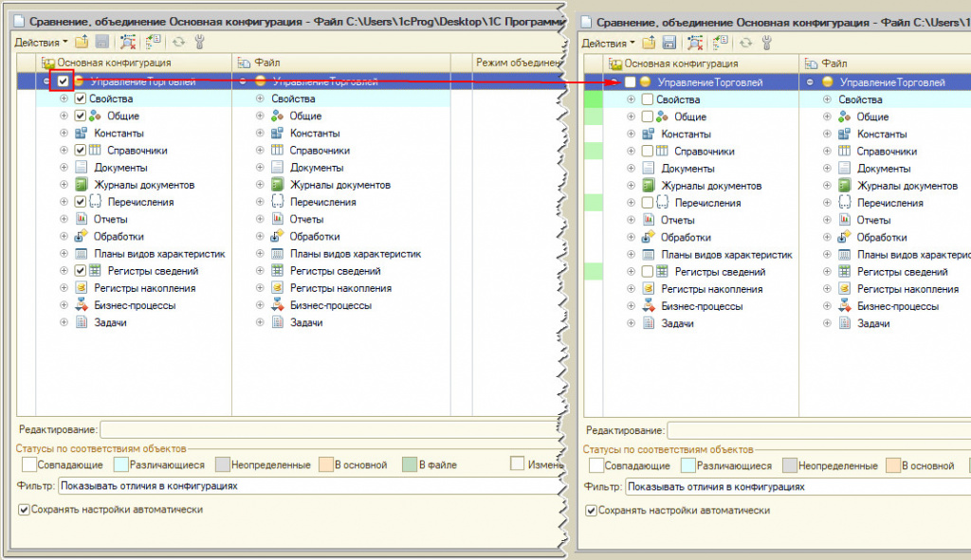Check the Свойства checkbox in right window
The image size is (971, 560).
pyautogui.click(x=647, y=99)
